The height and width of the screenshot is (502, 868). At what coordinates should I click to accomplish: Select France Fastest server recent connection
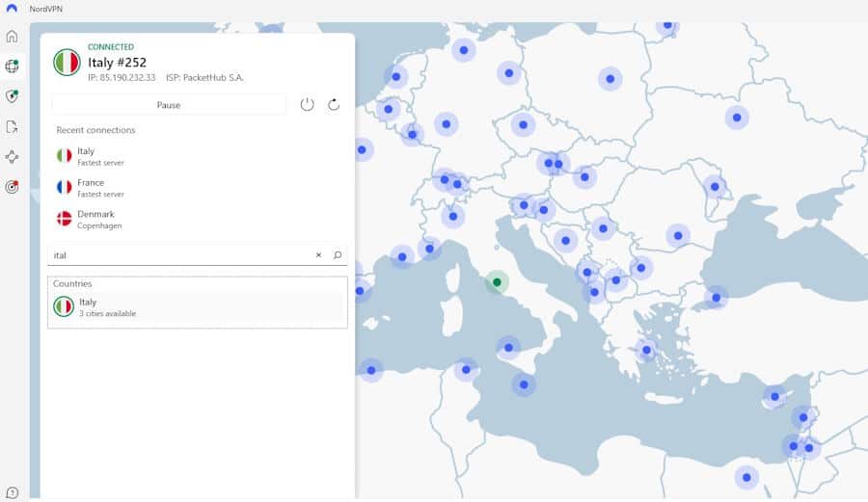point(198,188)
